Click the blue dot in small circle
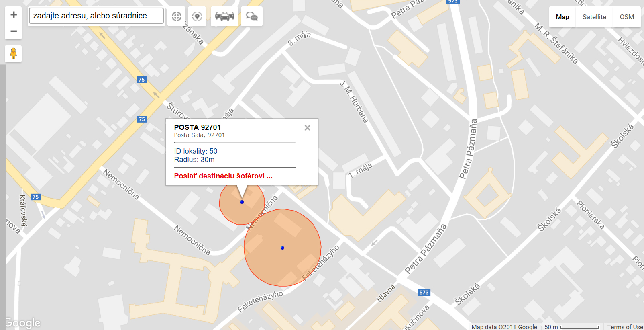Image resolution: width=644 pixels, height=330 pixels. (x=242, y=202)
